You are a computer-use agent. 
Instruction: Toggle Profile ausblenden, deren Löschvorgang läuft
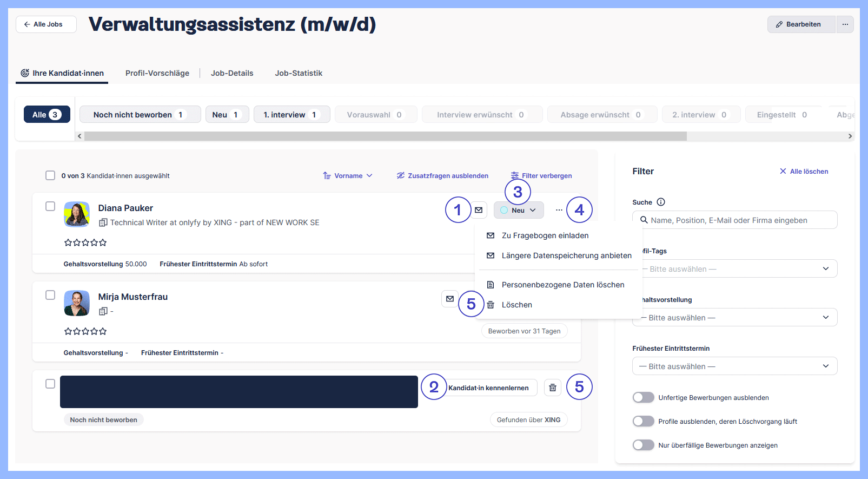pos(644,421)
